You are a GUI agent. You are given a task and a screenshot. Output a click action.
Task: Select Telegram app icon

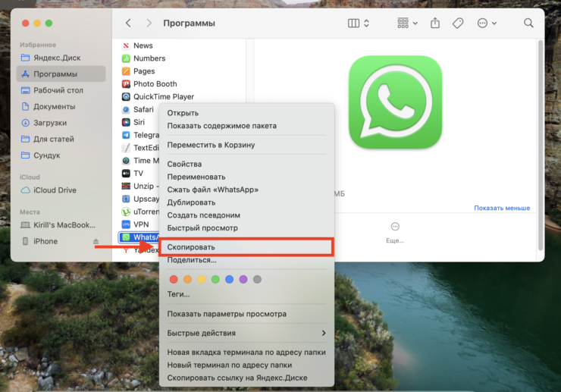pyautogui.click(x=126, y=135)
